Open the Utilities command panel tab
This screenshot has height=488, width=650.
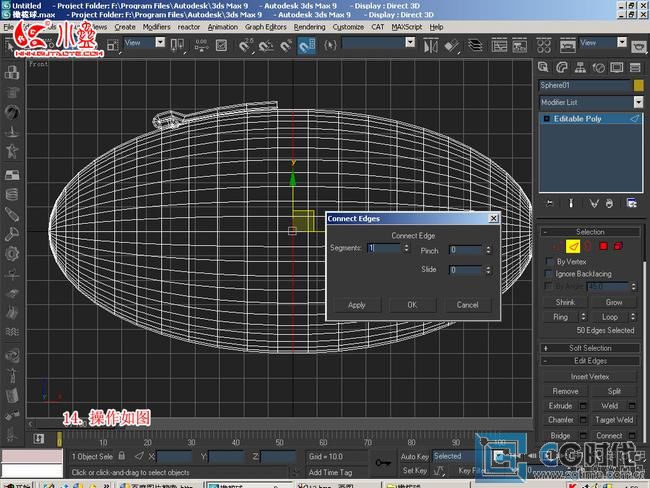pos(635,68)
